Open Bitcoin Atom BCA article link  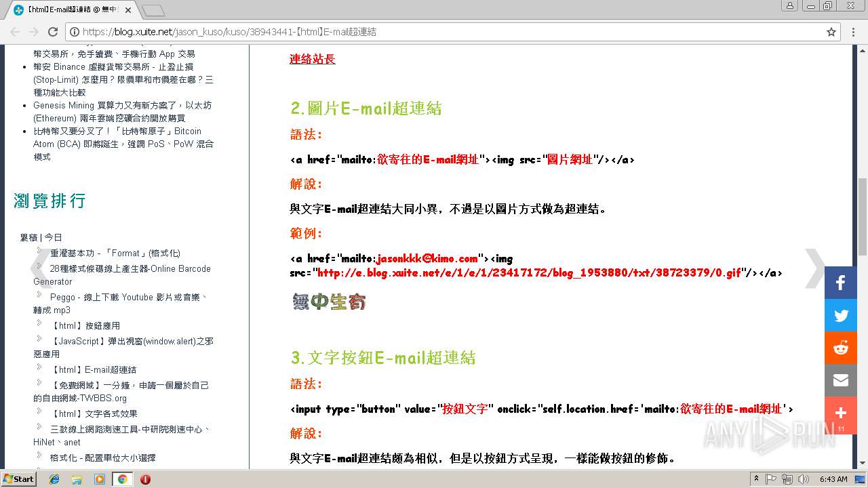[123, 144]
